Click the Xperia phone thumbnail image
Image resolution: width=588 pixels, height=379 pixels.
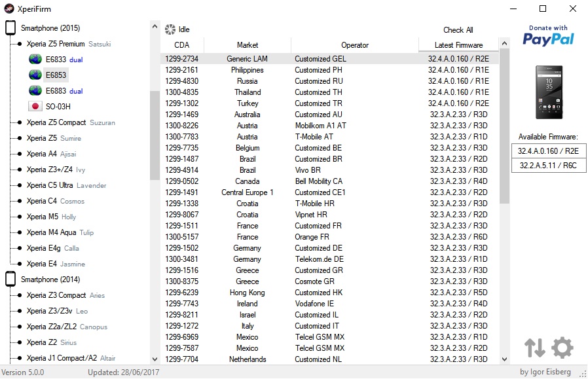tap(549, 92)
